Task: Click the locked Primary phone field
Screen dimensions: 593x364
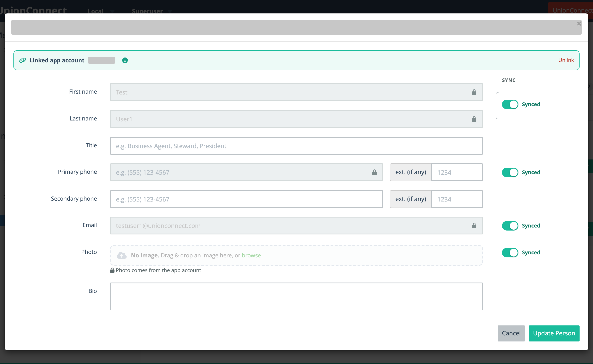Action: pos(247,172)
